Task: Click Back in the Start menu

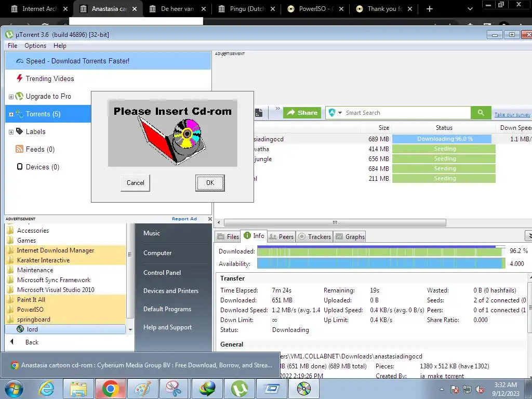Action: [32, 342]
